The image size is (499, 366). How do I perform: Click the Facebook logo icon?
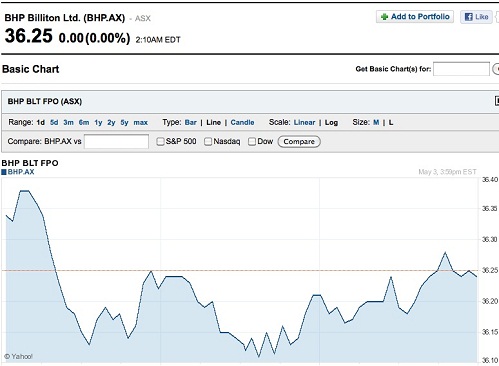coord(468,17)
